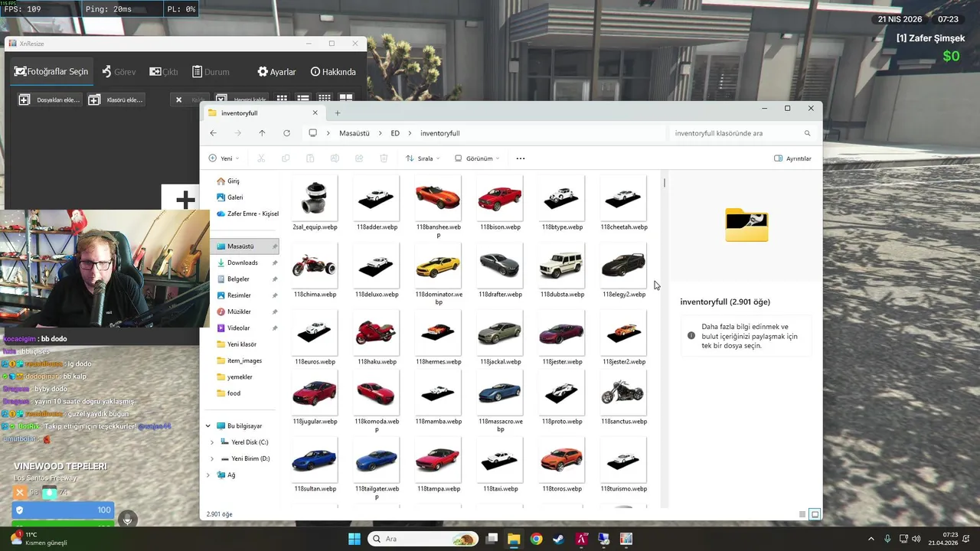Open the three-dots more options menu
This screenshot has height=551, width=980.
coord(521,158)
